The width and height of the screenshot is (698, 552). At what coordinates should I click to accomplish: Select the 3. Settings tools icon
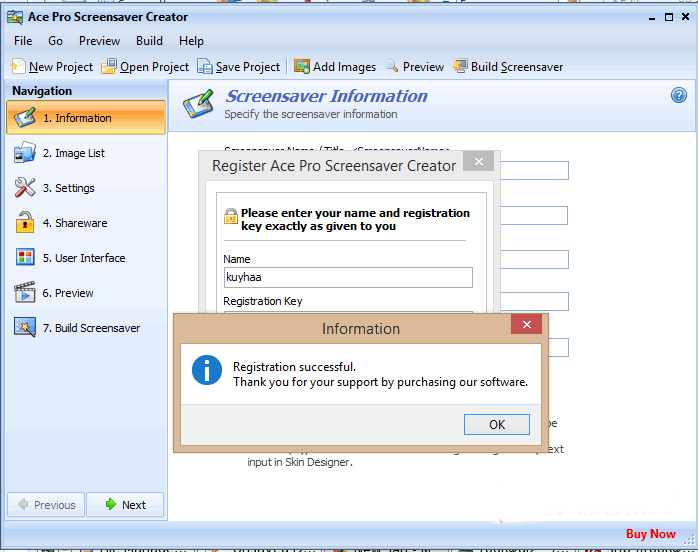pos(25,187)
